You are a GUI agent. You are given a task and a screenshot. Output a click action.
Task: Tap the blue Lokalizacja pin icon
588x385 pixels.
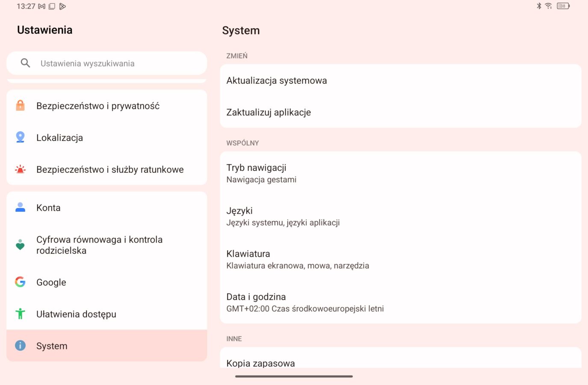(20, 137)
